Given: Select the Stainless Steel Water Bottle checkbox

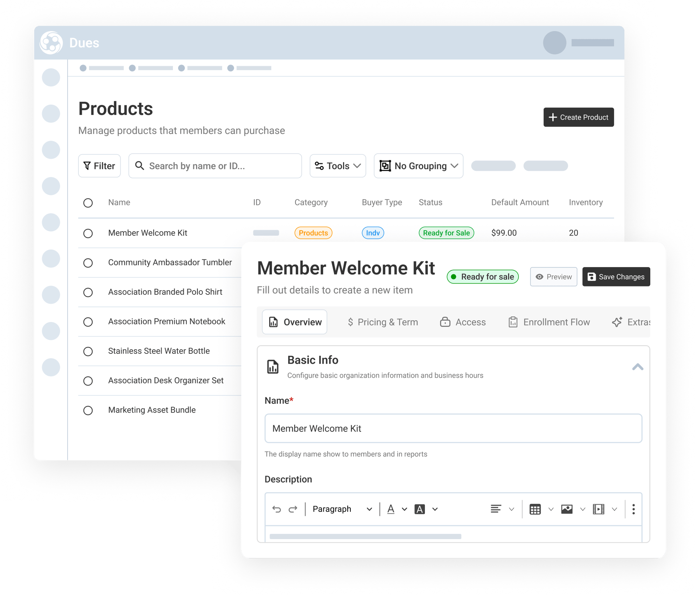Looking at the screenshot, I should coord(88,351).
